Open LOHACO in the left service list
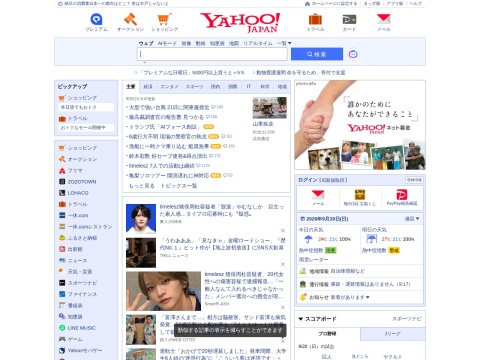The image size is (480, 360). [x=74, y=193]
